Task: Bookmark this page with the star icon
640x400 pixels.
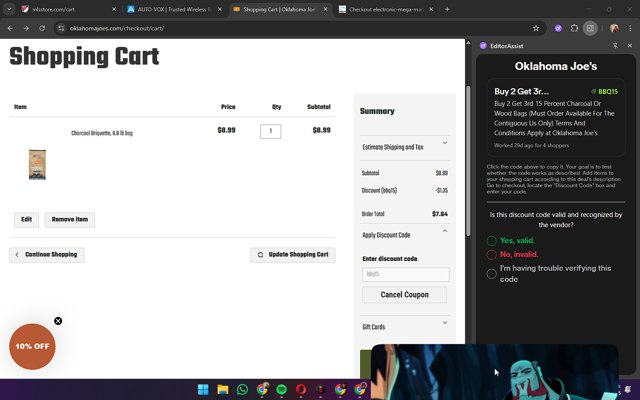Action: coord(536,28)
